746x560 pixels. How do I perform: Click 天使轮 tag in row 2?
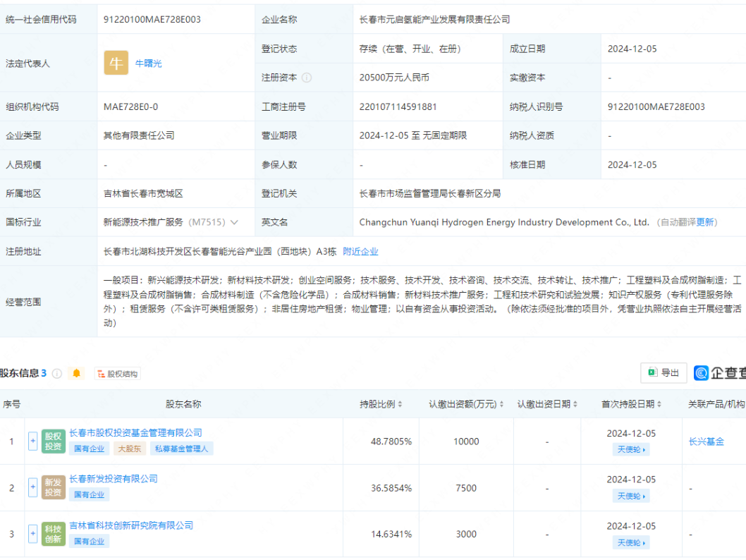click(x=631, y=497)
